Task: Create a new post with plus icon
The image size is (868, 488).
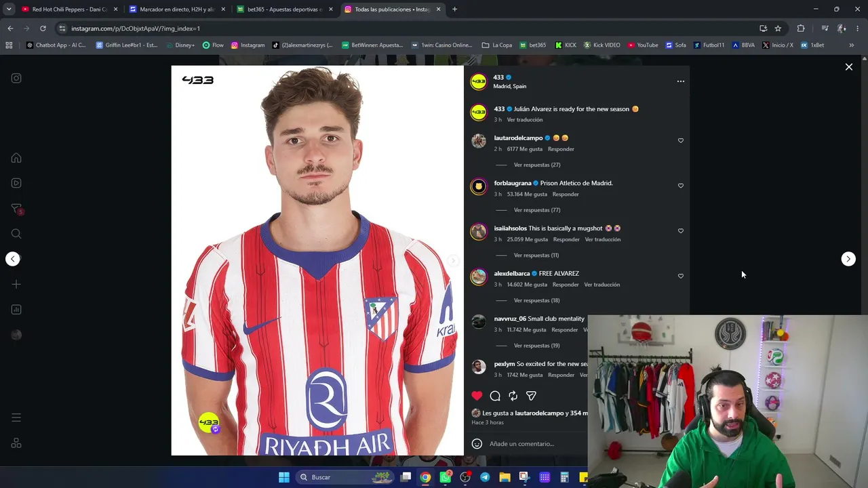Action: tap(16, 284)
